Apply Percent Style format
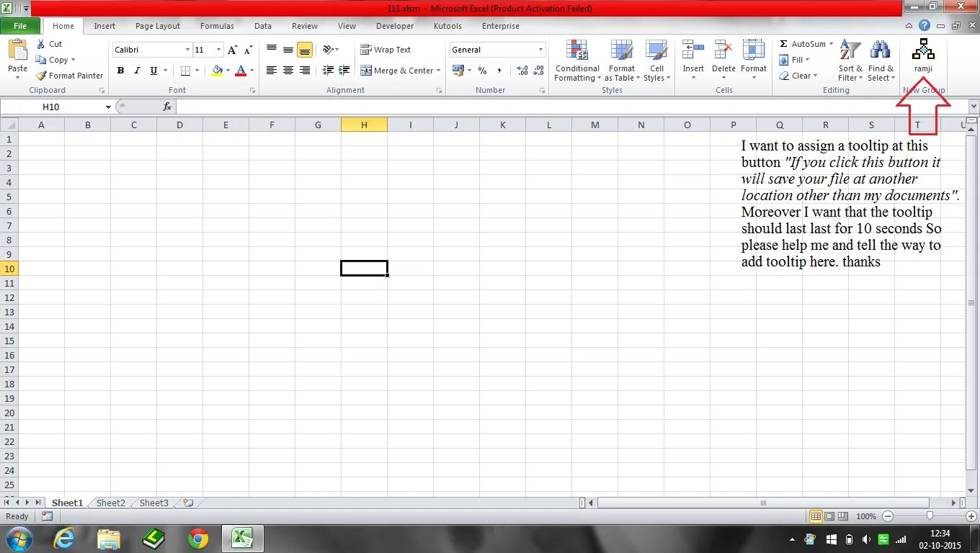This screenshot has height=553, width=980. [482, 71]
